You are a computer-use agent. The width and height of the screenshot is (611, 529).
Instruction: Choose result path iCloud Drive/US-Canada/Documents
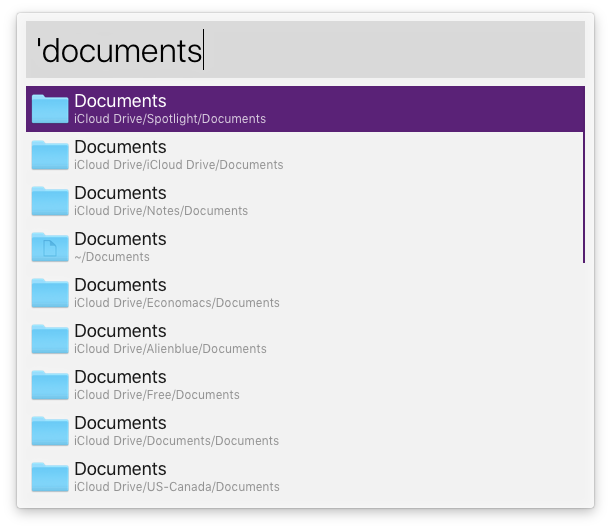coord(177,487)
